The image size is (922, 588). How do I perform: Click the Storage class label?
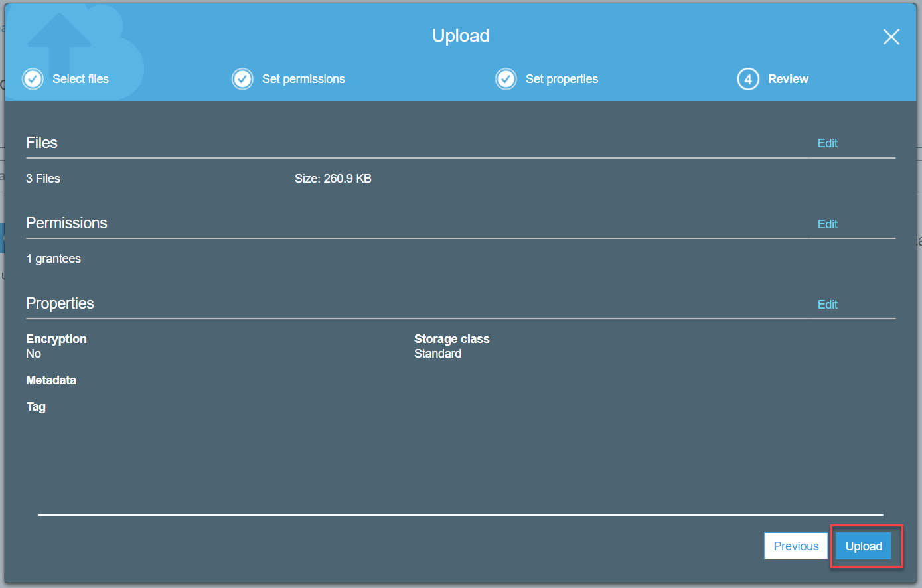[452, 339]
